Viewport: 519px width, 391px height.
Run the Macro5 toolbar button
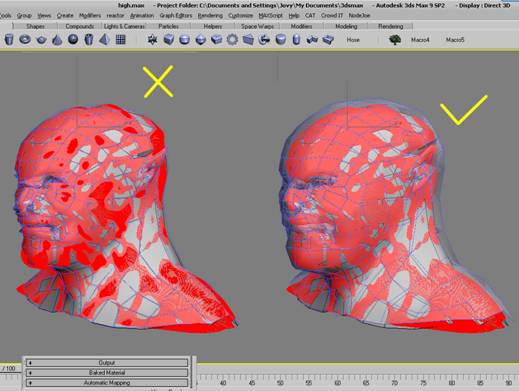point(455,40)
